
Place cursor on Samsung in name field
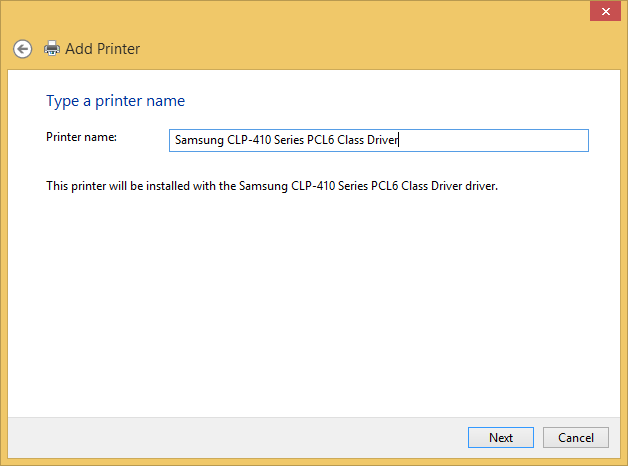(199, 140)
